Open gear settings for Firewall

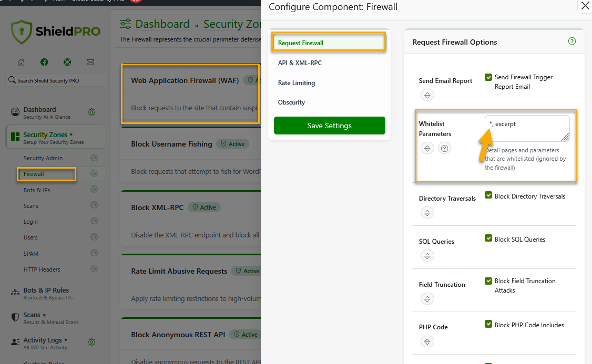(94, 173)
